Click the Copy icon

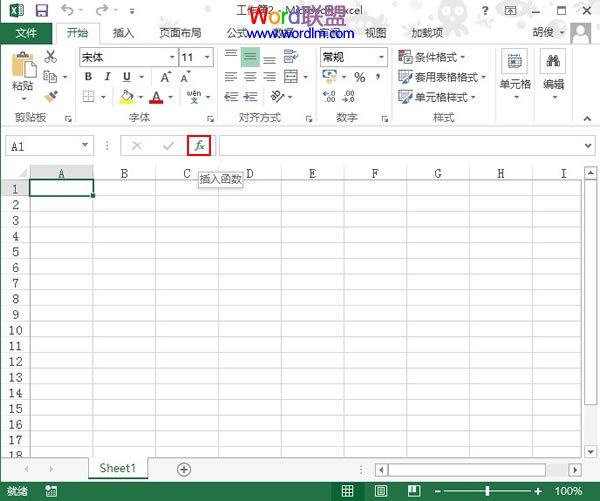[50, 77]
